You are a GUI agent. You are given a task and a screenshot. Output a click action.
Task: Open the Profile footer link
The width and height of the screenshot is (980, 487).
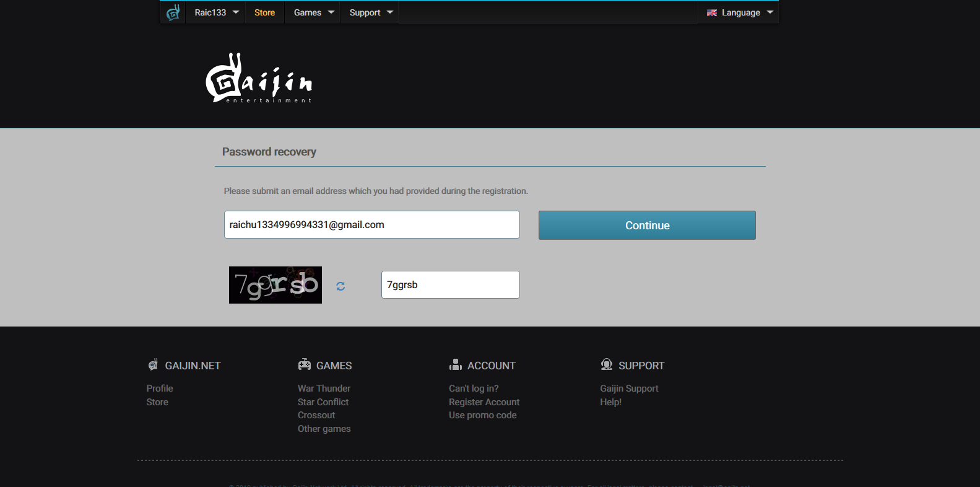pos(160,388)
